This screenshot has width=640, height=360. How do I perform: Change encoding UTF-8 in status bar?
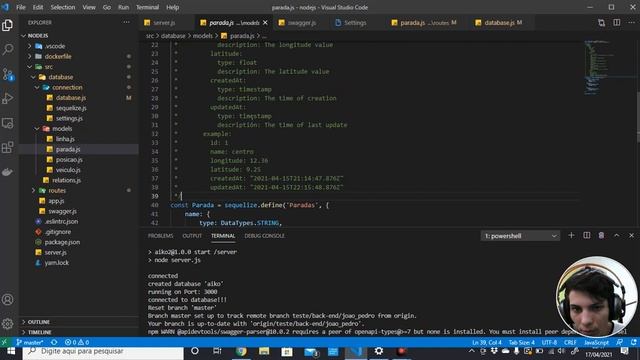click(549, 342)
